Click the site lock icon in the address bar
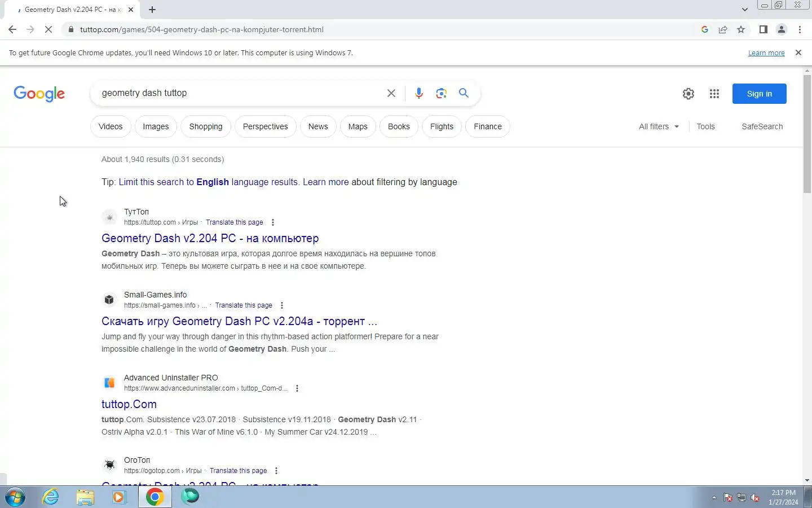The height and width of the screenshot is (508, 812). click(x=70, y=29)
